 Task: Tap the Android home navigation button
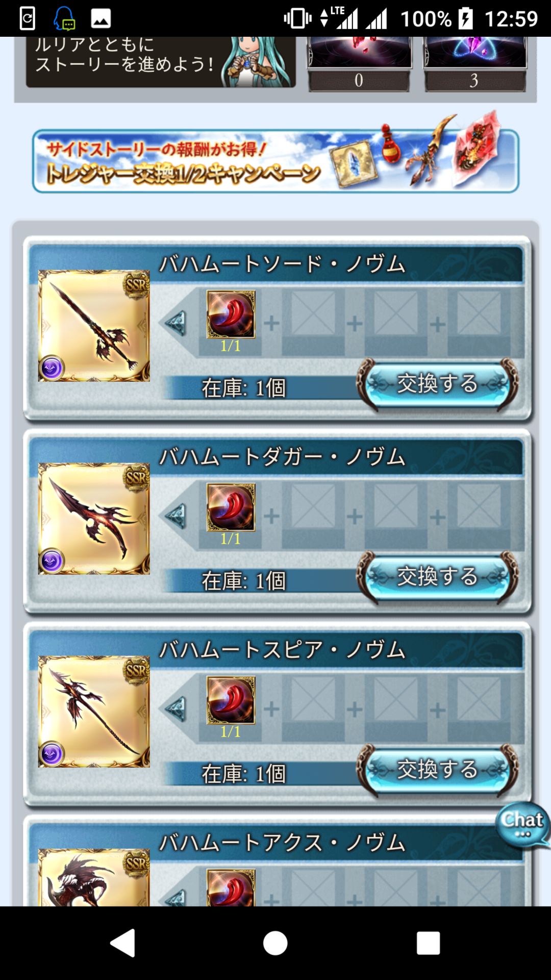[x=275, y=943]
